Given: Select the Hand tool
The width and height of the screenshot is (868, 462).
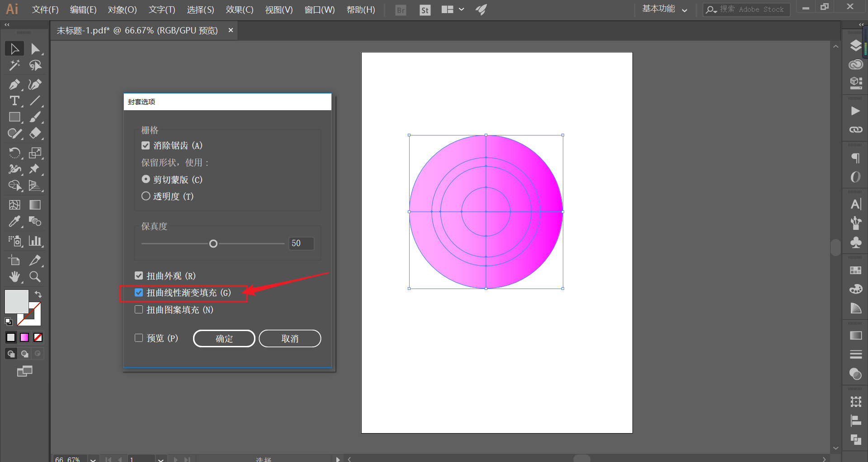Looking at the screenshot, I should [x=14, y=276].
